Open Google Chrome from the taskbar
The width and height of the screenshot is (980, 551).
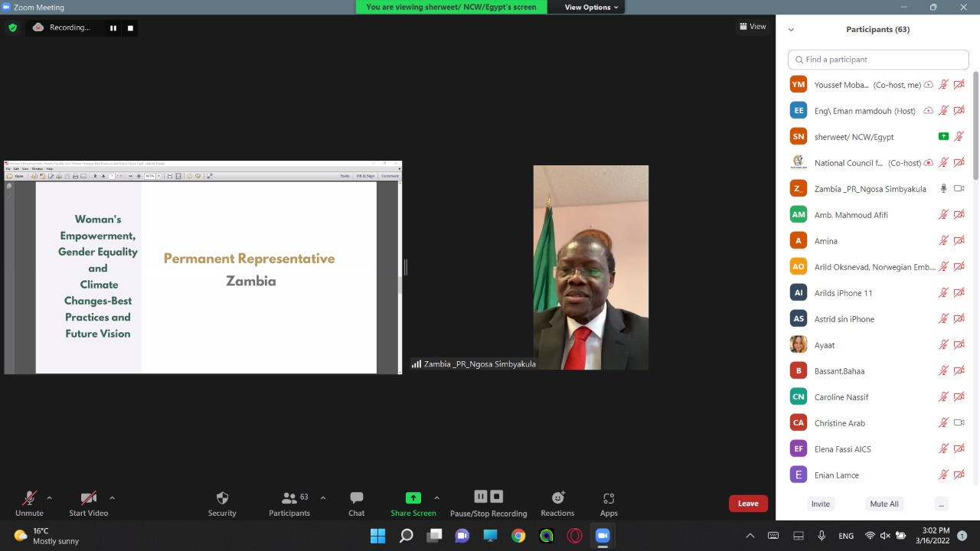(518, 536)
